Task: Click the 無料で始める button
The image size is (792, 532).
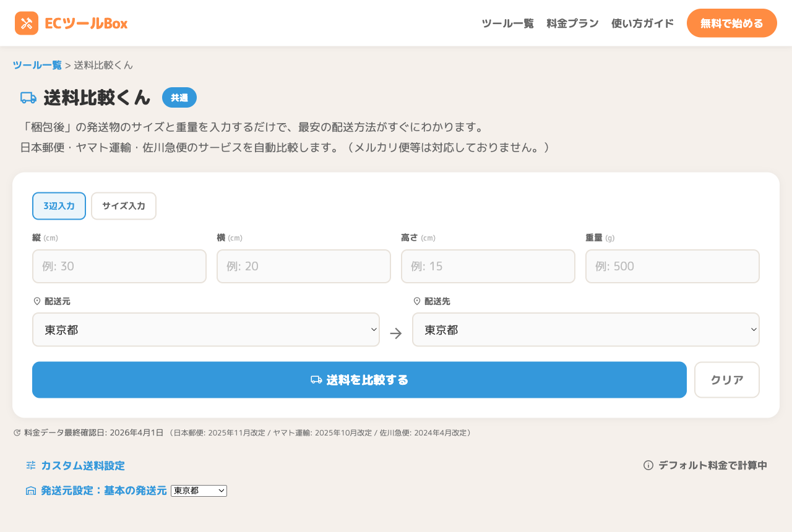Action: coord(732,24)
